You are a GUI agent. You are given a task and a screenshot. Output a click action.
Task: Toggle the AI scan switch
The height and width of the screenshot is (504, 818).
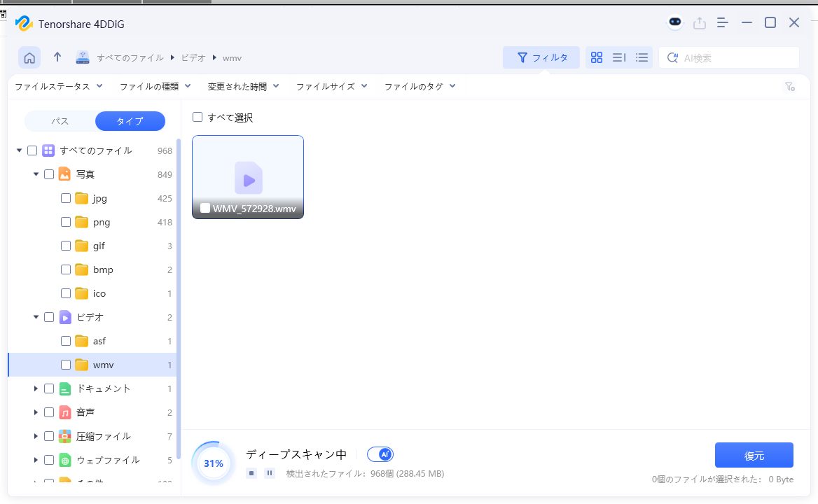[380, 454]
